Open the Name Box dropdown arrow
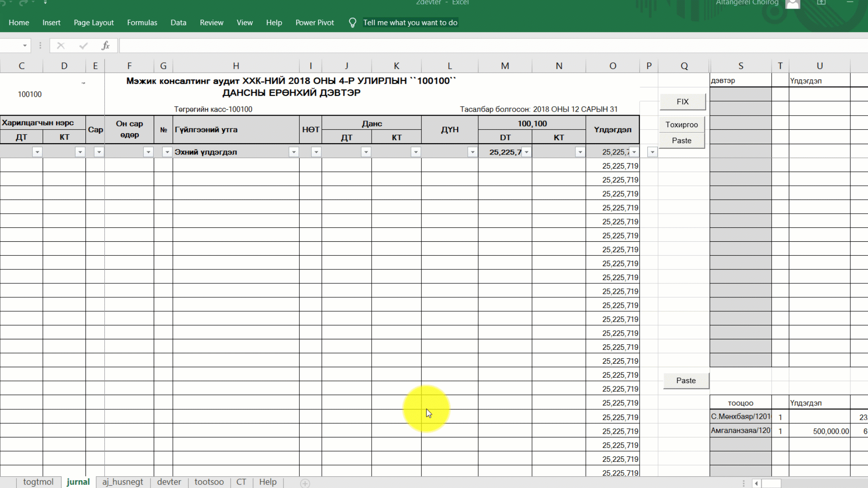This screenshot has height=488, width=868. (x=25, y=46)
